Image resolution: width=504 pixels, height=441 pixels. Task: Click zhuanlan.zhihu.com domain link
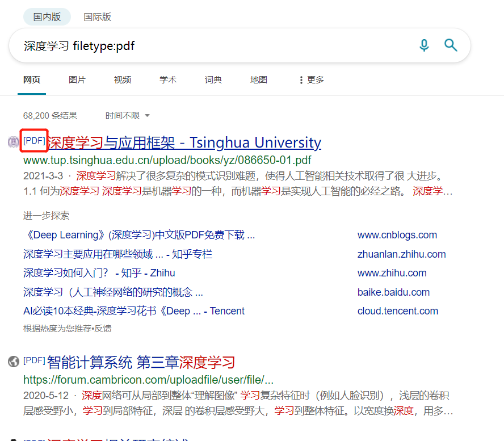coord(401,254)
